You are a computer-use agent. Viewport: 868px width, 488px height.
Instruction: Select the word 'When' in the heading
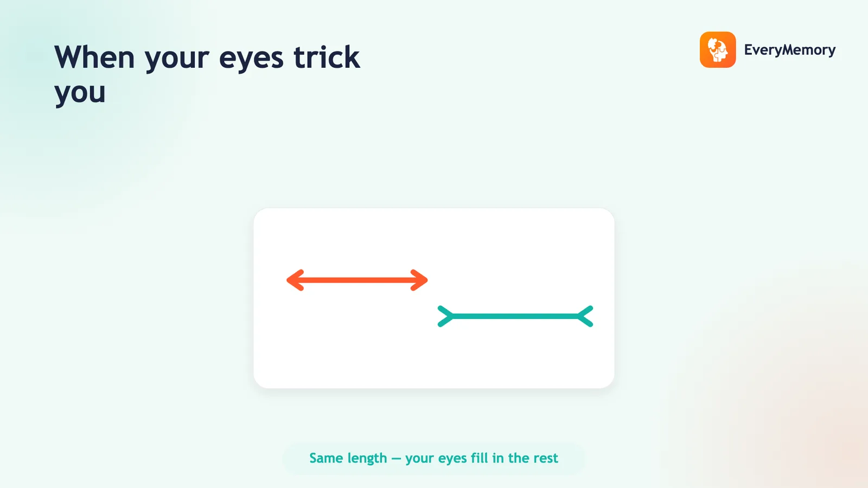[94, 57]
